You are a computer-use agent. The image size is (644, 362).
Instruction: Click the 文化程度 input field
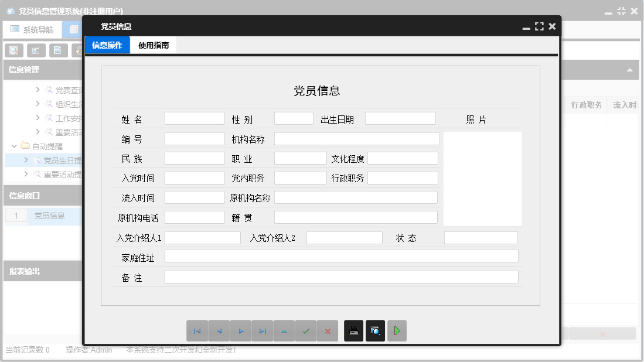403,158
